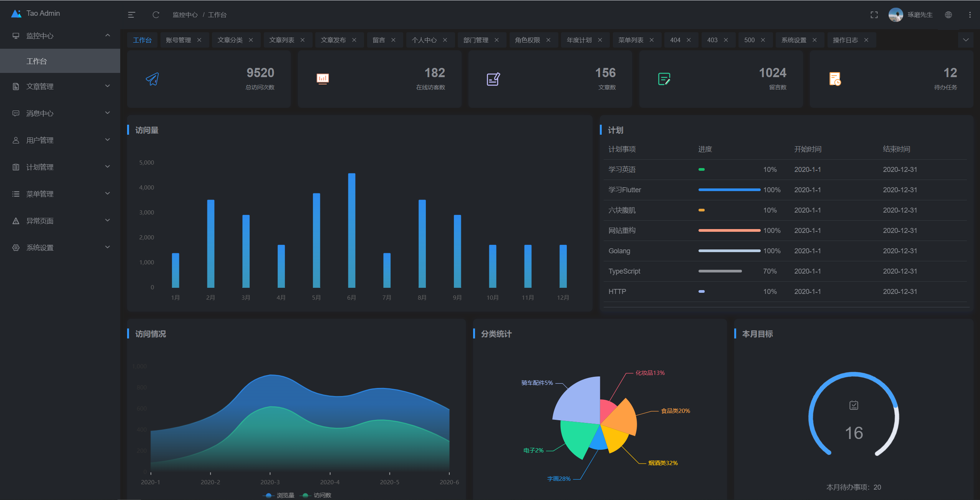Close the 账号管理 tab
The width and height of the screenshot is (980, 500).
(x=199, y=40)
